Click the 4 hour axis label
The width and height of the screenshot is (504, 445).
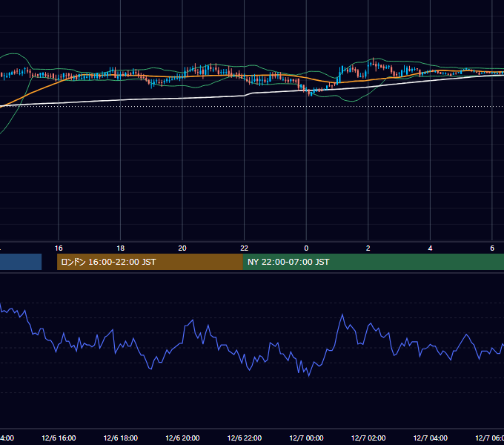pyautogui.click(x=430, y=248)
